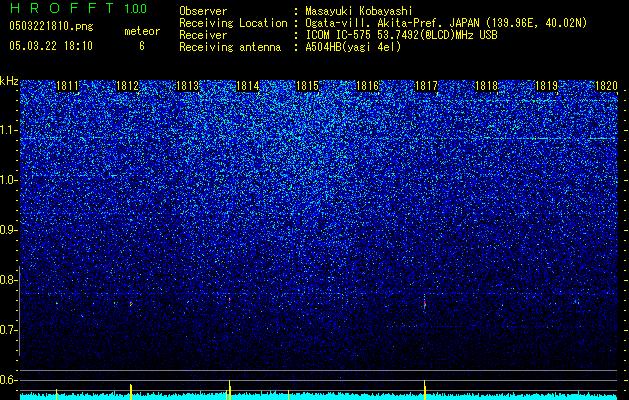Click the meteor count value 6
Image resolution: width=629 pixels, height=400 pixels.
(142, 46)
